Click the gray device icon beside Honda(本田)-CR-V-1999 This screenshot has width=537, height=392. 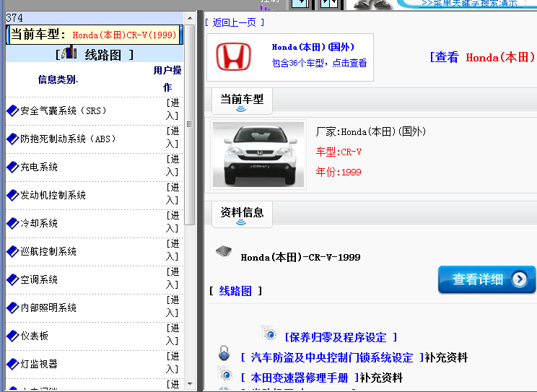[224, 251]
